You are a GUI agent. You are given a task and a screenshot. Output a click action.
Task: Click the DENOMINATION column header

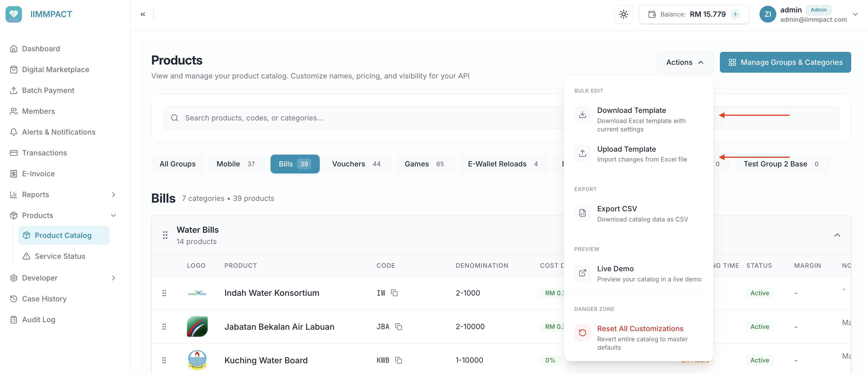pos(482,265)
